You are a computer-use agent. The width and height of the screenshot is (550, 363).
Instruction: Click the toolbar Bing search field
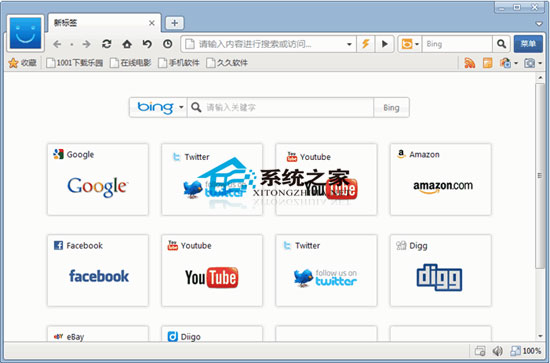click(457, 44)
